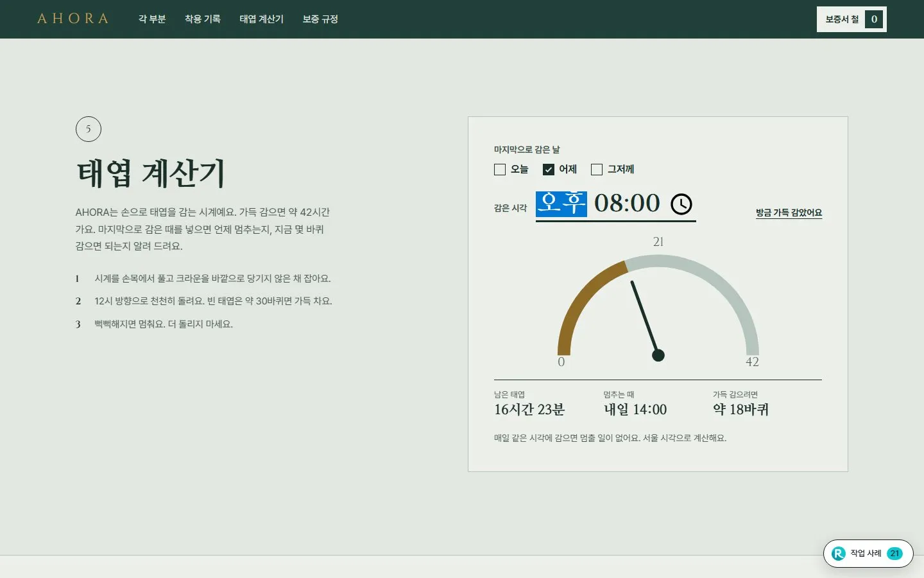Click the 0 count badge in 보증서 철
This screenshot has width=924, height=578.
pos(874,19)
